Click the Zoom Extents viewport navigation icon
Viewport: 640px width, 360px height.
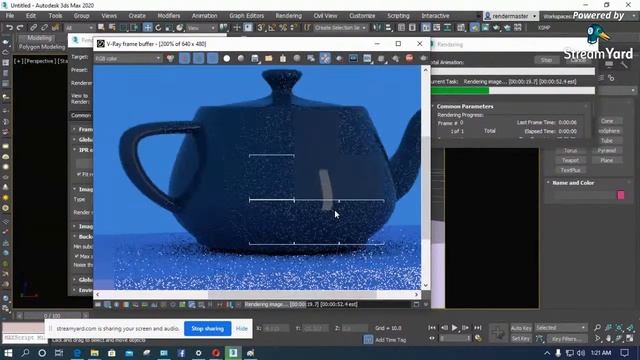coord(620,328)
